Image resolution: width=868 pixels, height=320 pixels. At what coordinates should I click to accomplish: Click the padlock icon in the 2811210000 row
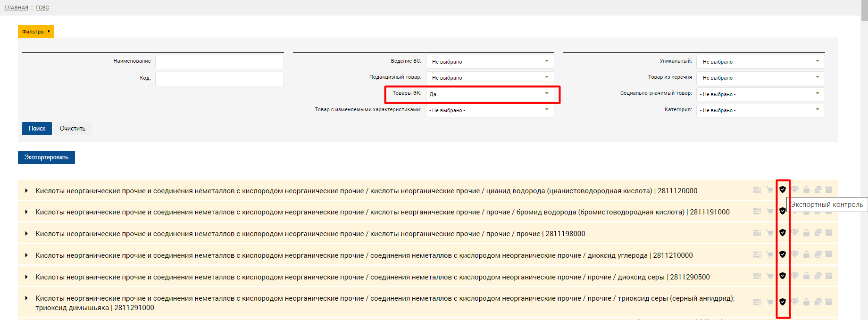pyautogui.click(x=806, y=254)
